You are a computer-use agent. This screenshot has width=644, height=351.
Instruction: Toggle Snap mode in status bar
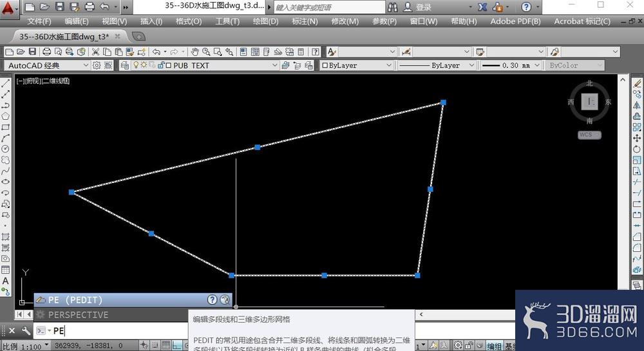155,346
